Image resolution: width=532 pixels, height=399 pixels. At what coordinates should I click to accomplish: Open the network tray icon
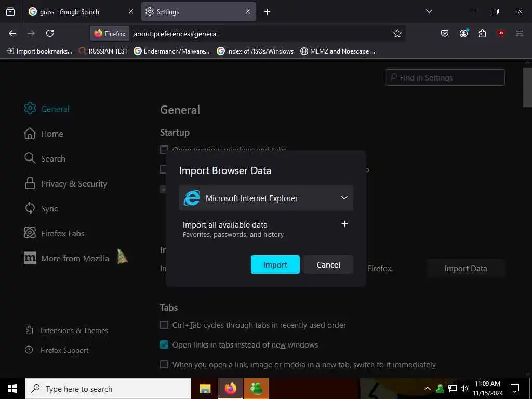(453, 389)
